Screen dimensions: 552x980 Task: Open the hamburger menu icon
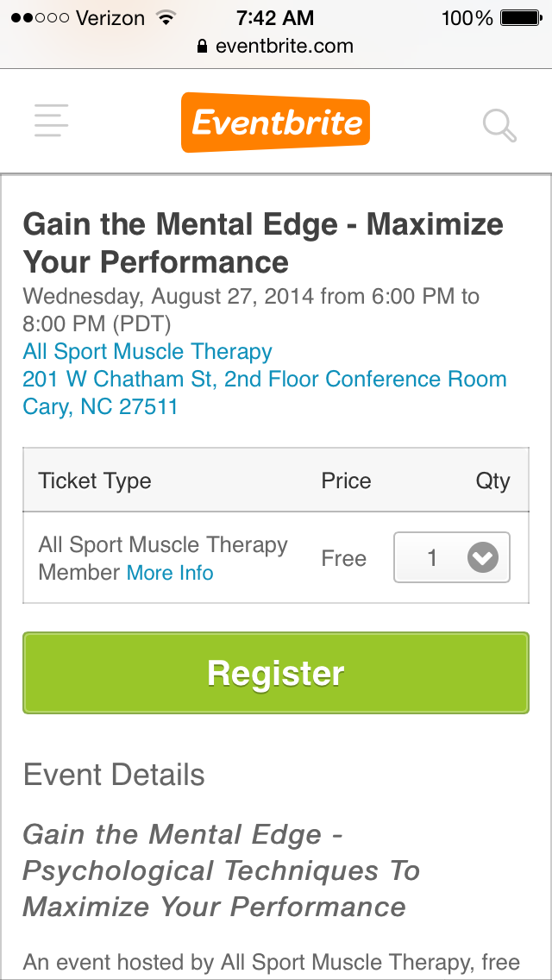coord(51,120)
